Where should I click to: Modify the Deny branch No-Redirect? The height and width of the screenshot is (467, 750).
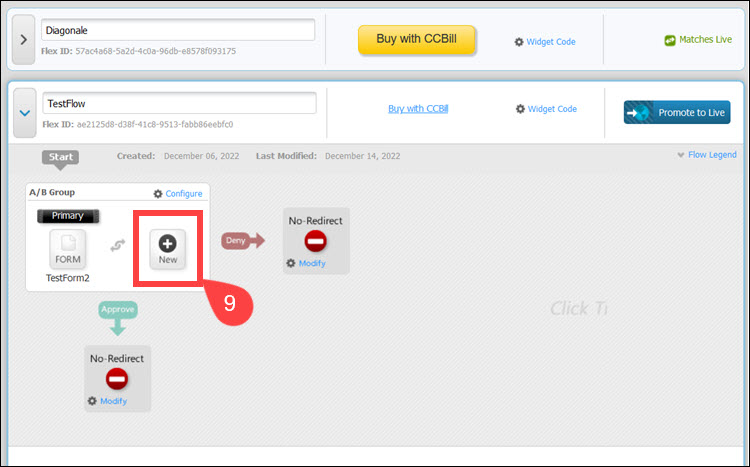(312, 263)
